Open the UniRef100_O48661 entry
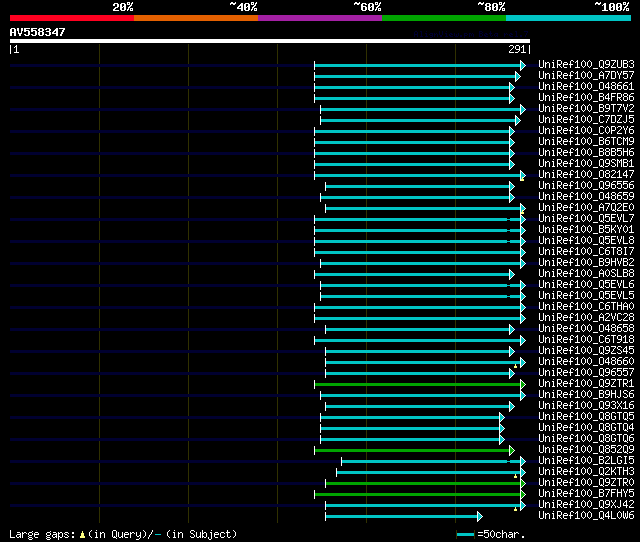The image size is (640, 542). pyautogui.click(x=586, y=87)
